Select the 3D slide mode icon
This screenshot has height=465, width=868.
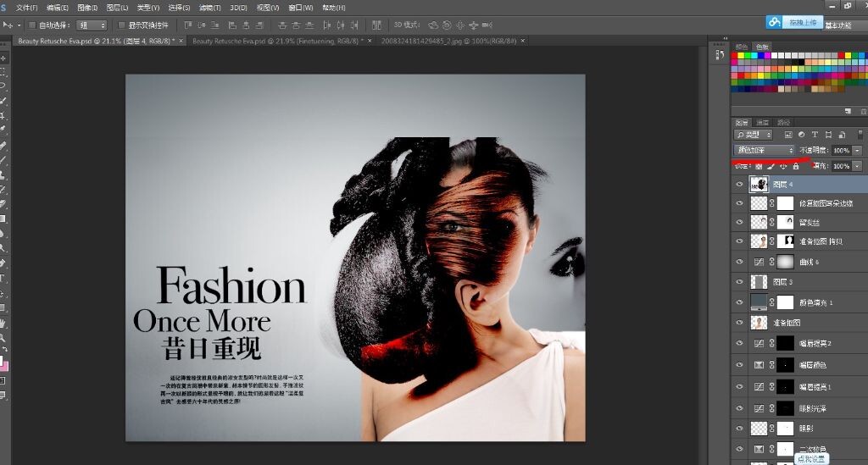coord(473,25)
